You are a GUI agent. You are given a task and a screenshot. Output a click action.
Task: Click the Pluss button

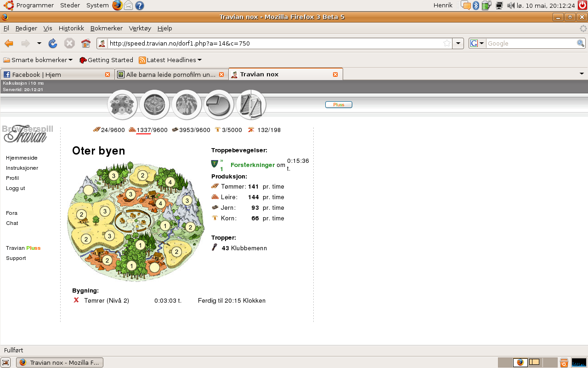(x=339, y=104)
